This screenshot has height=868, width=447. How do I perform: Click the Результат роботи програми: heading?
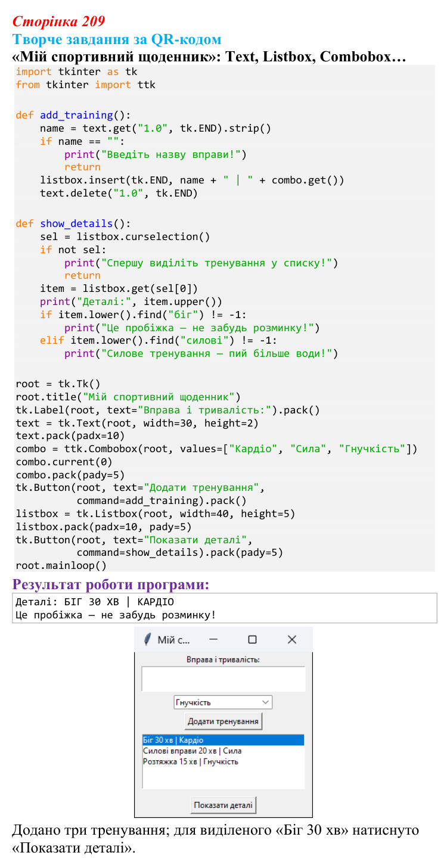click(111, 584)
